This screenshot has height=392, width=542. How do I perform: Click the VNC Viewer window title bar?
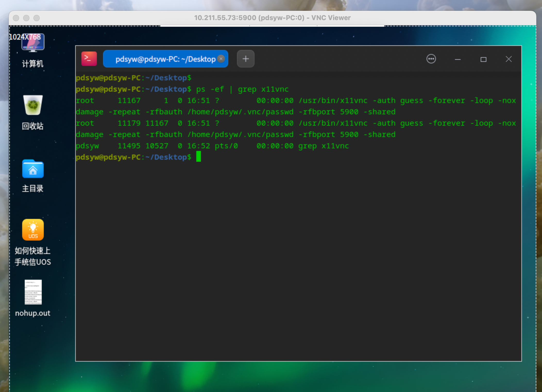tap(272, 18)
